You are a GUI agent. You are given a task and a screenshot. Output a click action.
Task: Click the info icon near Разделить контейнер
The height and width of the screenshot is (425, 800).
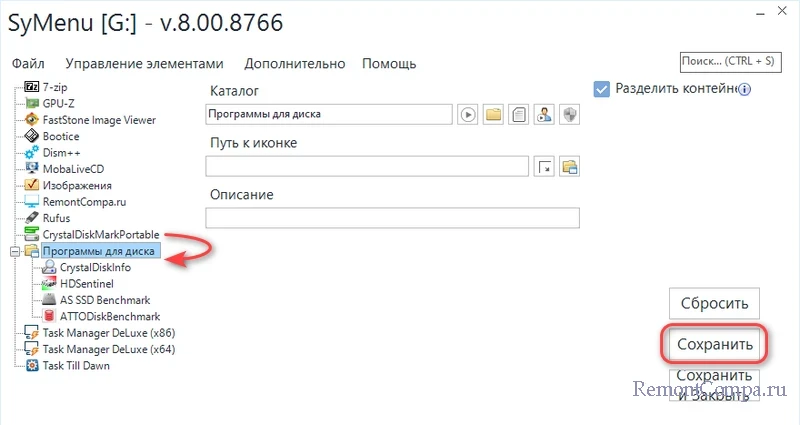tap(745, 89)
